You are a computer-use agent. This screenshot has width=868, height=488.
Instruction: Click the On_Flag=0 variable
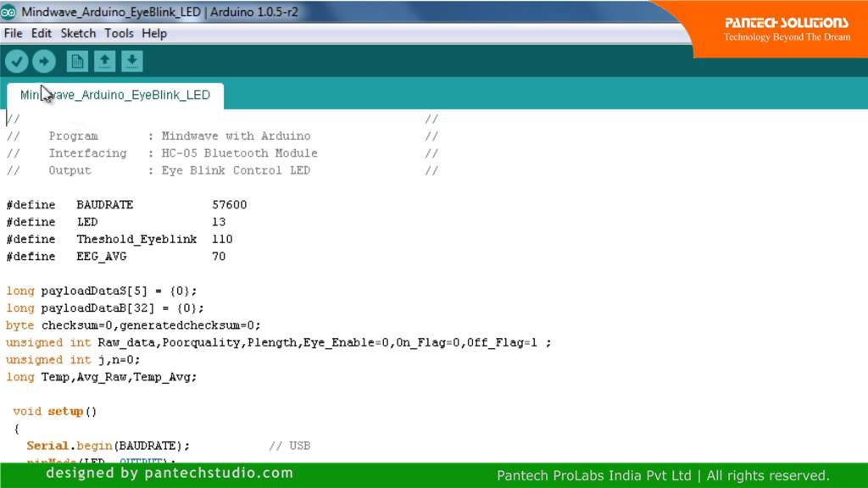pos(427,342)
